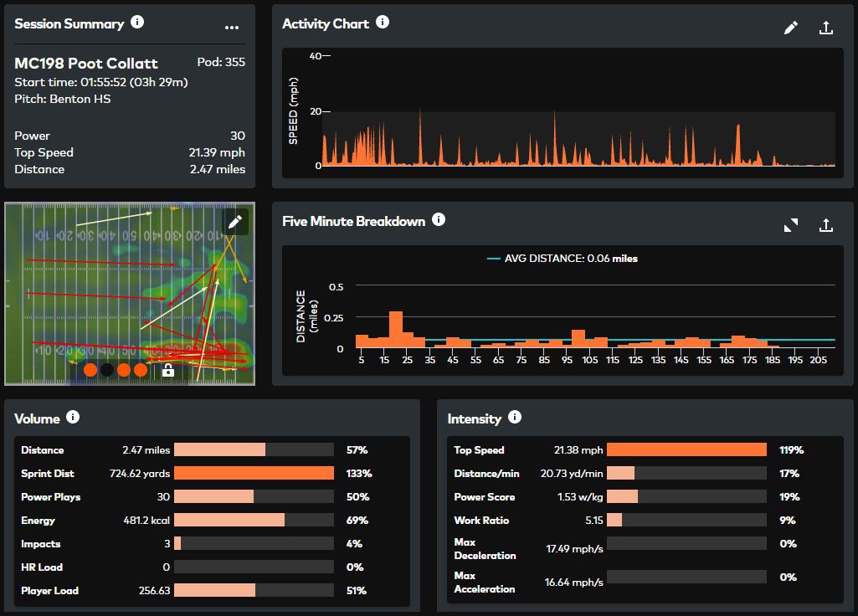Click the 20.73 yd/min value
The width and height of the screenshot is (858, 616).
(572, 473)
